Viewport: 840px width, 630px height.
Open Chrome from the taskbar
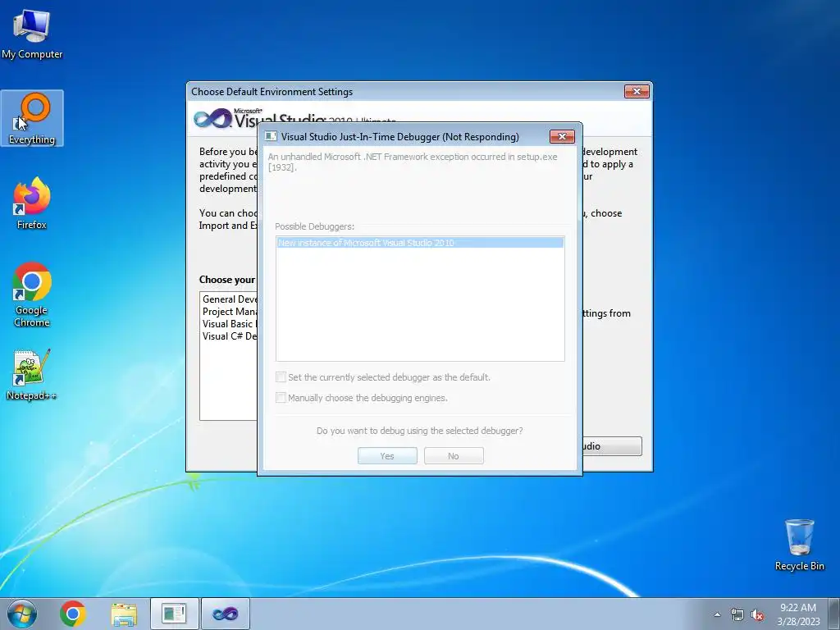point(73,614)
